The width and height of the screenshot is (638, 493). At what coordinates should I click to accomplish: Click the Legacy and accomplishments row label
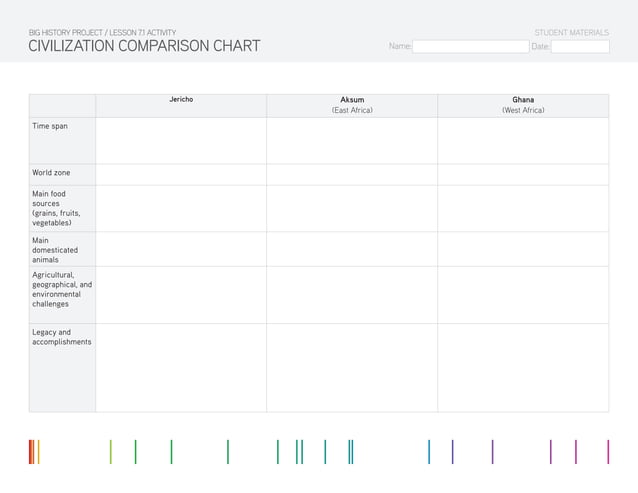[x=61, y=337]
